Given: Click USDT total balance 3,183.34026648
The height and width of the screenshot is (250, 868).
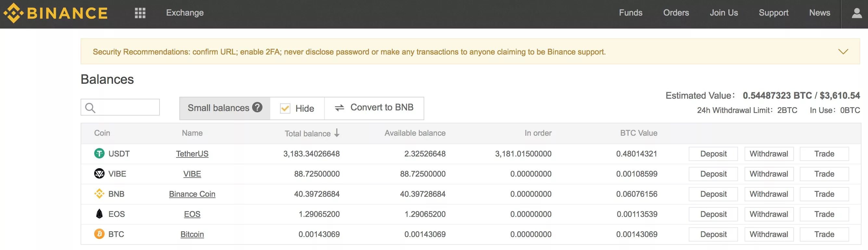Looking at the screenshot, I should click(311, 154).
